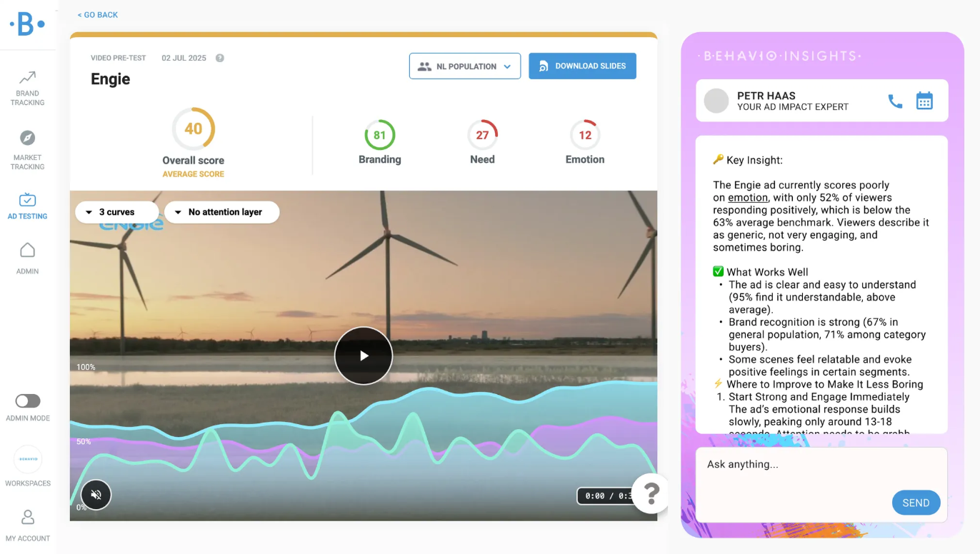Click the PETR HAAS name text
This screenshot has height=554, width=980.
coord(766,96)
